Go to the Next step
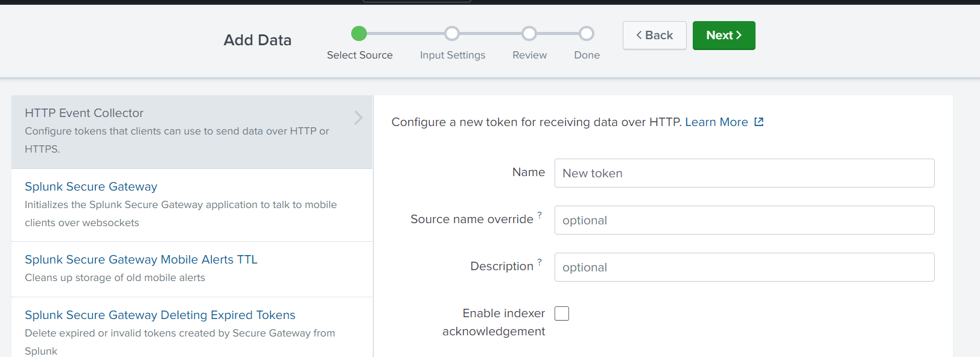980x357 pixels. tap(724, 36)
